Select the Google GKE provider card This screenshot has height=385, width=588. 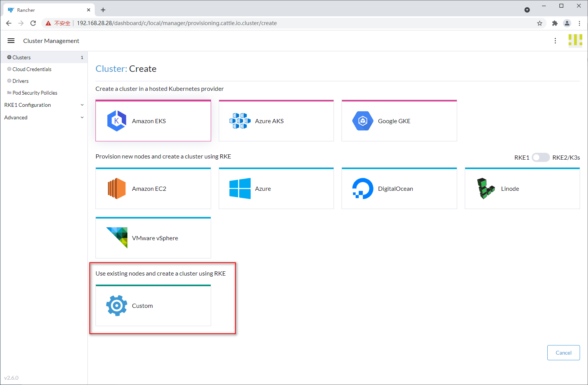click(x=399, y=120)
